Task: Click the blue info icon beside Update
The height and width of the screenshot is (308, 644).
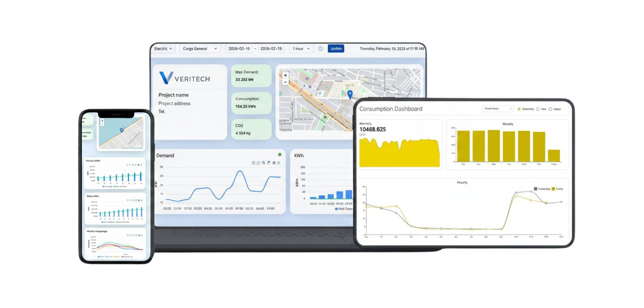Action: tap(320, 49)
